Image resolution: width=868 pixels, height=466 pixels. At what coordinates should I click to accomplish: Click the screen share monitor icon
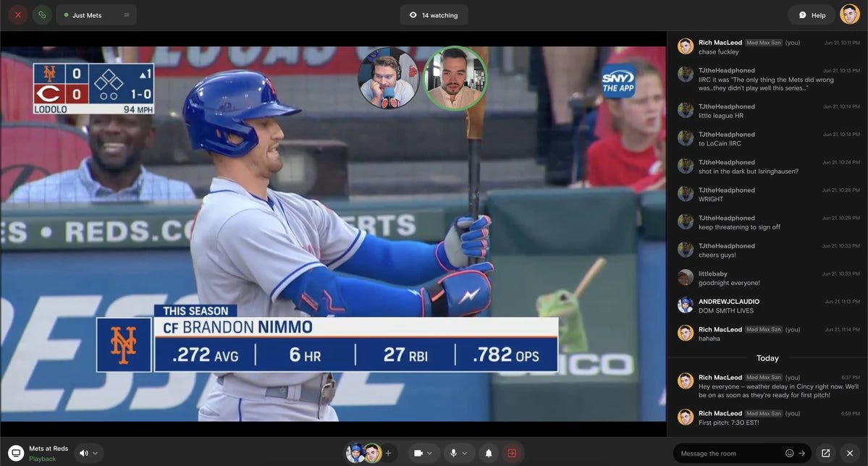coord(16,453)
